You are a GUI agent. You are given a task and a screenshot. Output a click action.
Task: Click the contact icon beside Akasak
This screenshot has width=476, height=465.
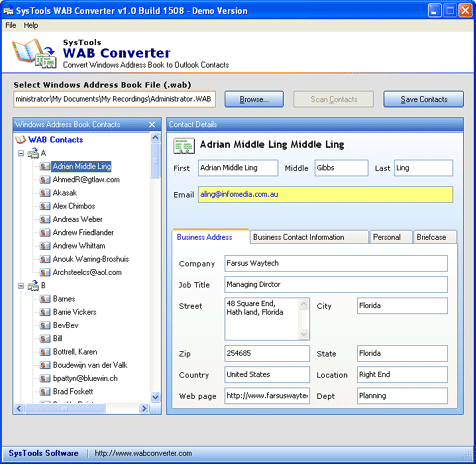click(x=45, y=193)
